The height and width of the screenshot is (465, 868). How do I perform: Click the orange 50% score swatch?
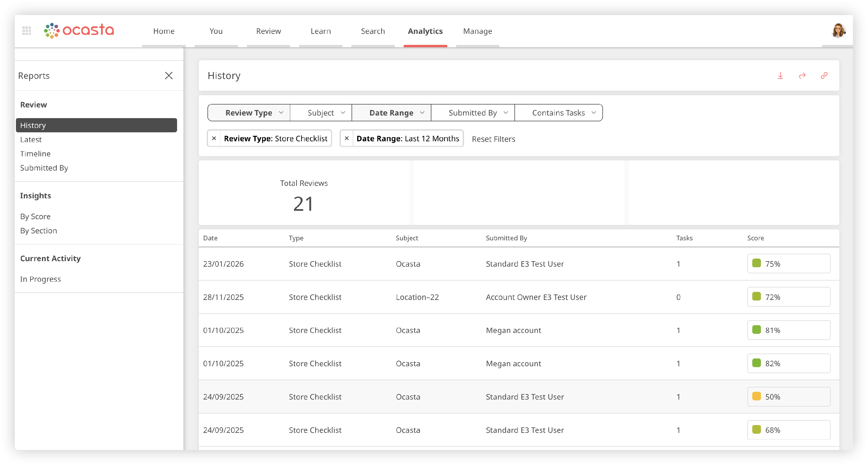[x=757, y=396]
